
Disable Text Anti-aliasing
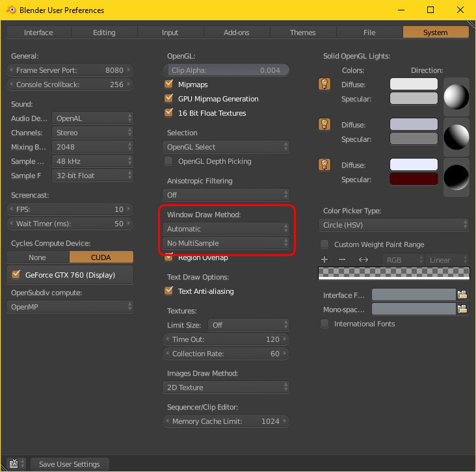(x=168, y=291)
